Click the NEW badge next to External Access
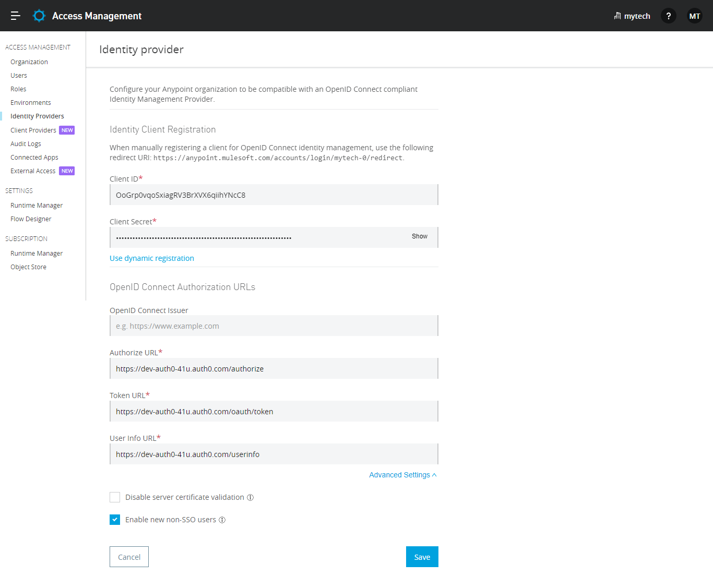The width and height of the screenshot is (713, 588). point(67,171)
